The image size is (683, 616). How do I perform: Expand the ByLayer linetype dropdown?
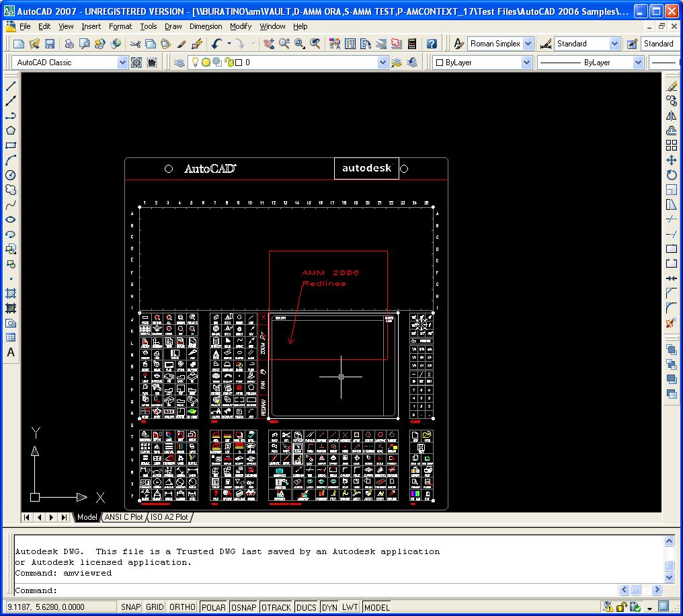638,63
